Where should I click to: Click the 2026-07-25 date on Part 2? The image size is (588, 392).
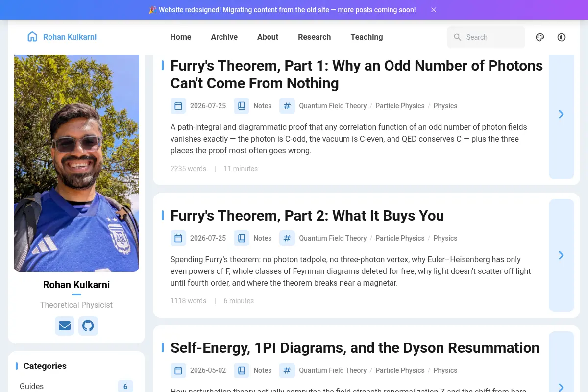click(x=208, y=238)
